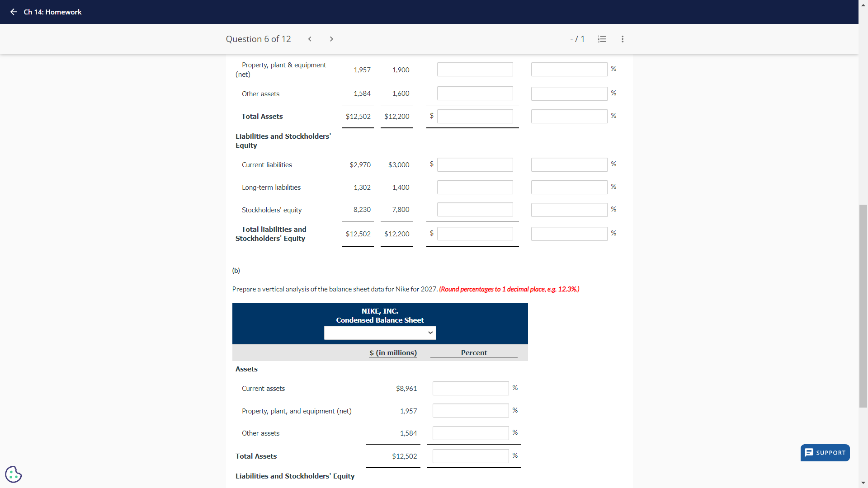Screen dimensions: 868x488
Task: Click Ch 14: Homework title link
Action: point(52,12)
